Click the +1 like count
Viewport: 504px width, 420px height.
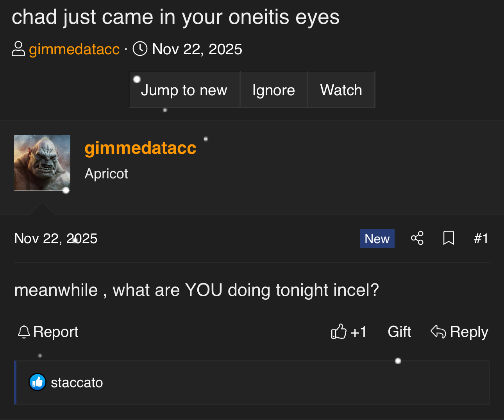358,332
